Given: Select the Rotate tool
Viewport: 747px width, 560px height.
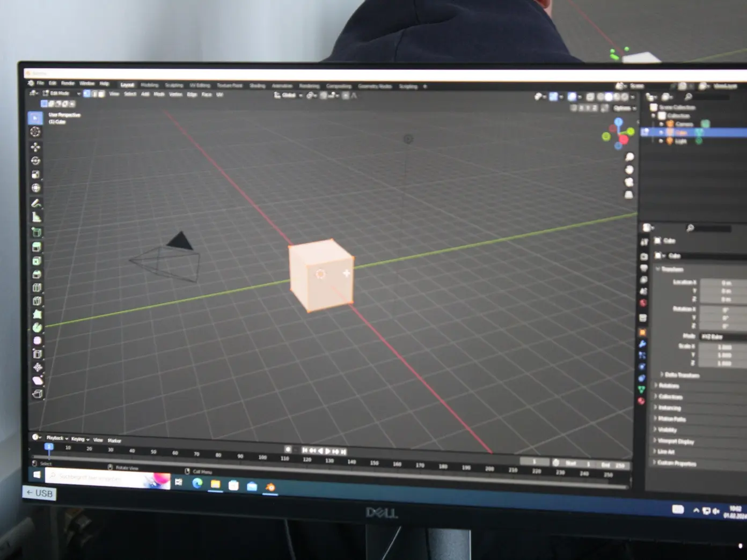Looking at the screenshot, I should [x=35, y=161].
